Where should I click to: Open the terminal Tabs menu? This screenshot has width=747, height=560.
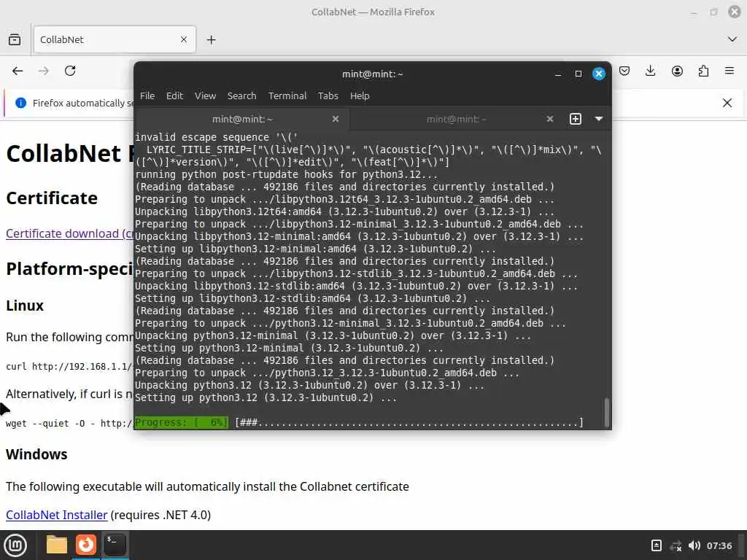tap(328, 96)
